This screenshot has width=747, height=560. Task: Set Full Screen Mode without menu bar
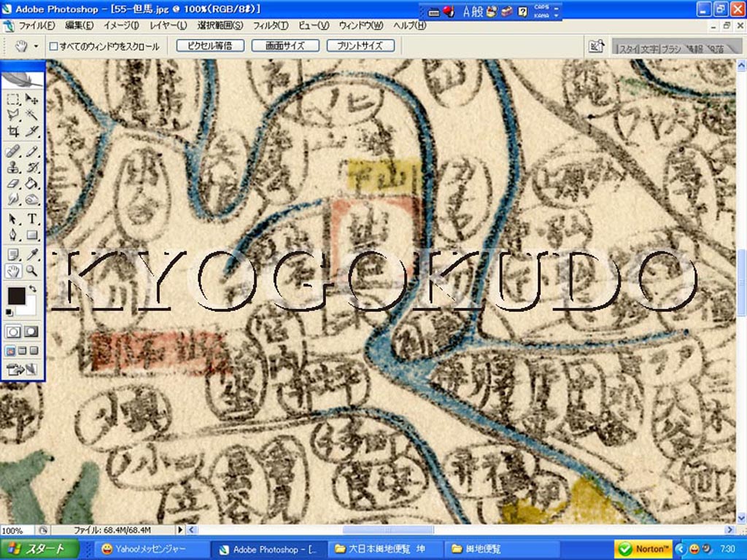point(34,351)
